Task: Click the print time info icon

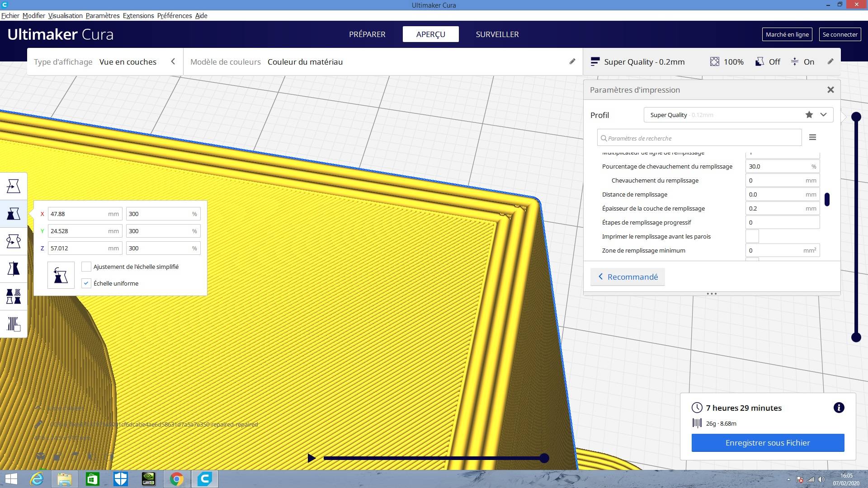Action: (x=839, y=408)
